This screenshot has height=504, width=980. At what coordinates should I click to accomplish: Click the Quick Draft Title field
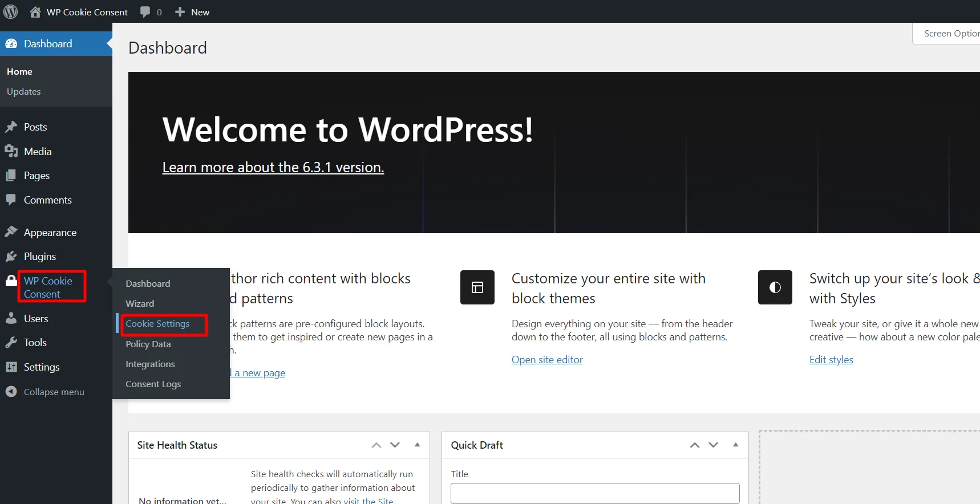[594, 493]
